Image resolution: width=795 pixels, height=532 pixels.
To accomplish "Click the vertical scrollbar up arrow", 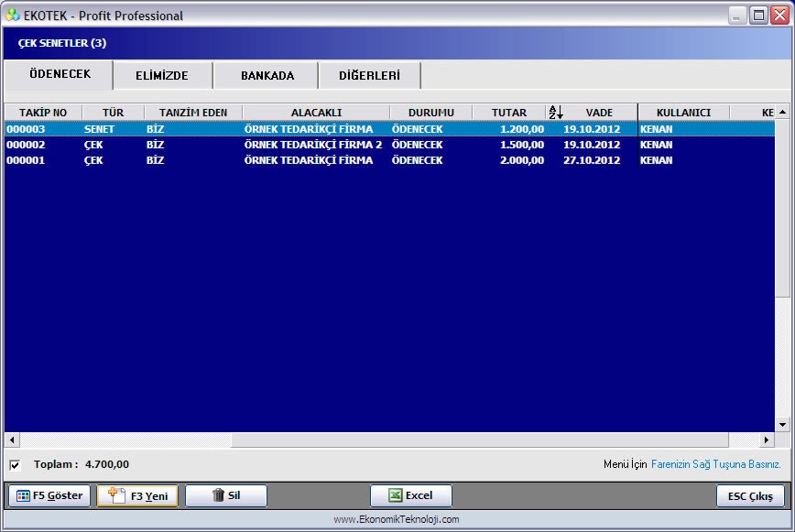I will click(782, 112).
